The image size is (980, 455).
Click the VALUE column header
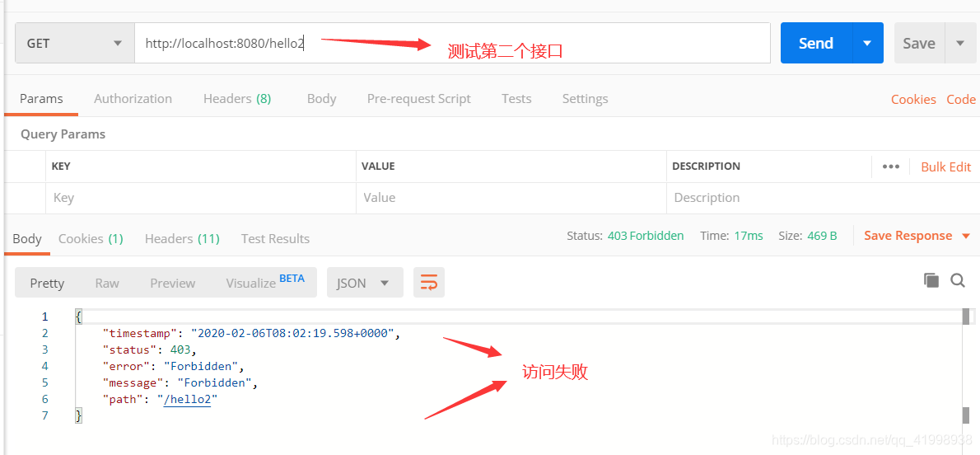[x=378, y=167]
